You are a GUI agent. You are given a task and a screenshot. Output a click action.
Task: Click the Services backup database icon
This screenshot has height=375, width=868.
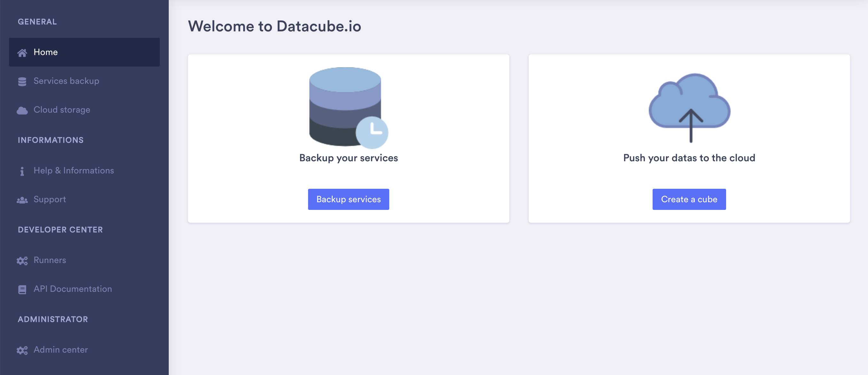22,82
